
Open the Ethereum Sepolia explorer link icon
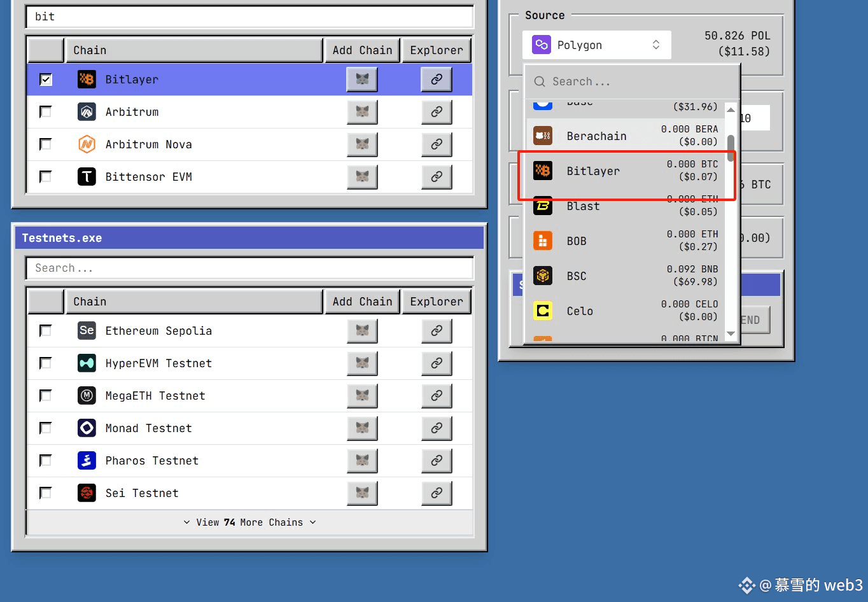(x=437, y=331)
